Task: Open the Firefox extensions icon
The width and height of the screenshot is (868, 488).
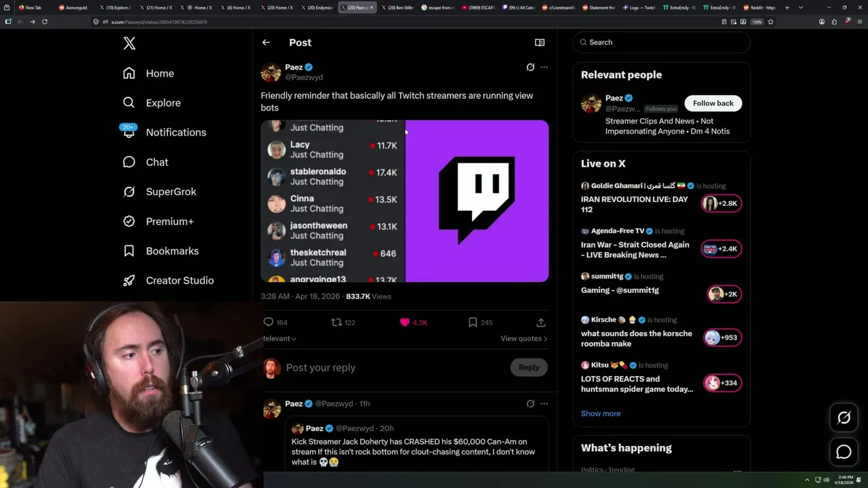Action: pyautogui.click(x=834, y=22)
